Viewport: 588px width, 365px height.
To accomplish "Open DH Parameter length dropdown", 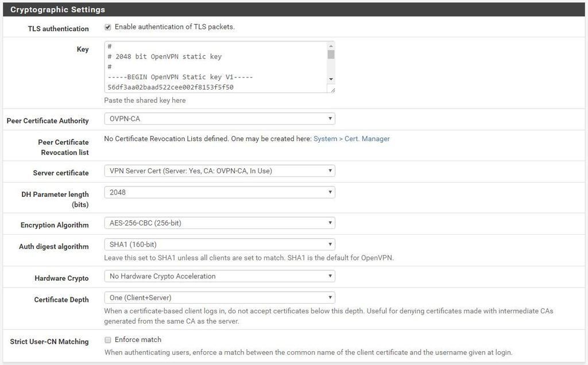I will click(219, 192).
